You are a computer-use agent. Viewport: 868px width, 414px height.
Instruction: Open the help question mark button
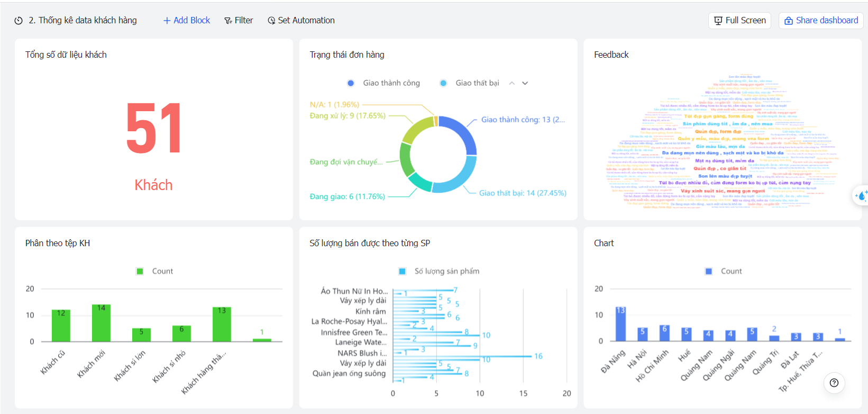click(834, 383)
